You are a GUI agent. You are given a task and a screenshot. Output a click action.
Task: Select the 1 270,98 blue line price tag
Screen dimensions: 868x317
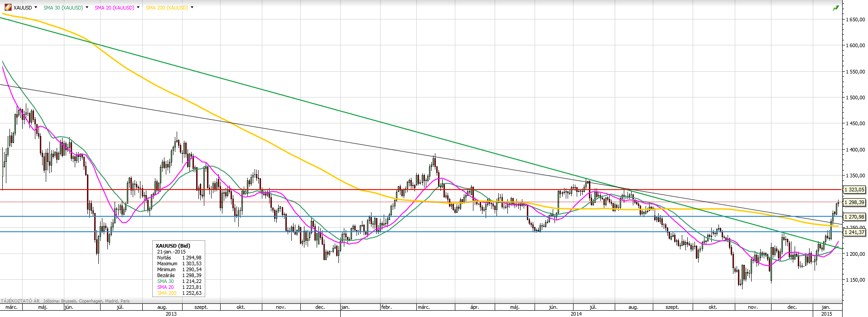click(854, 217)
